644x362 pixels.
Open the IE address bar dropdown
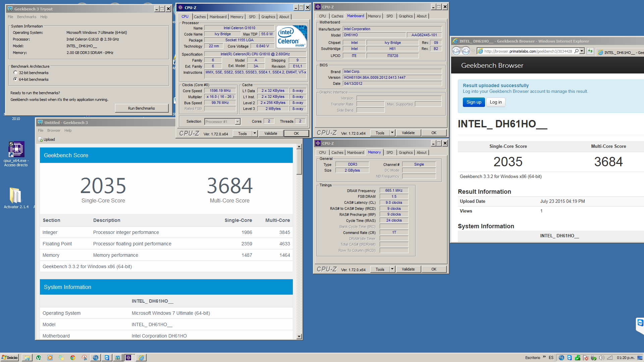582,51
